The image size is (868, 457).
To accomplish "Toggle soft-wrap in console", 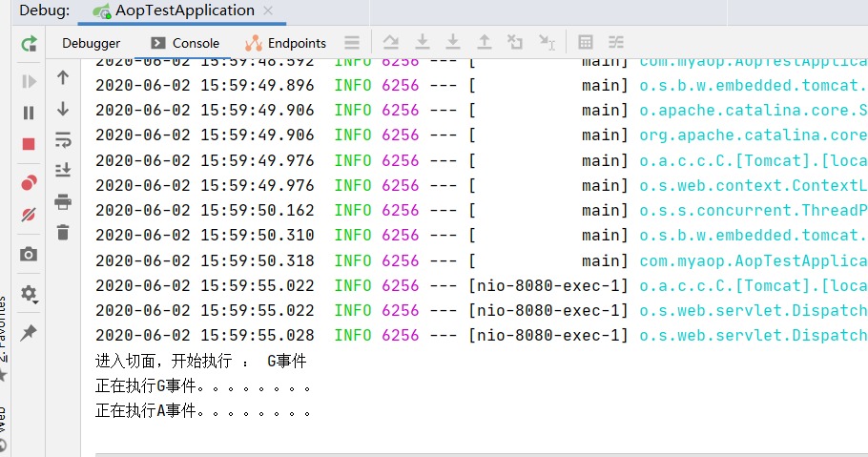I will (63, 139).
